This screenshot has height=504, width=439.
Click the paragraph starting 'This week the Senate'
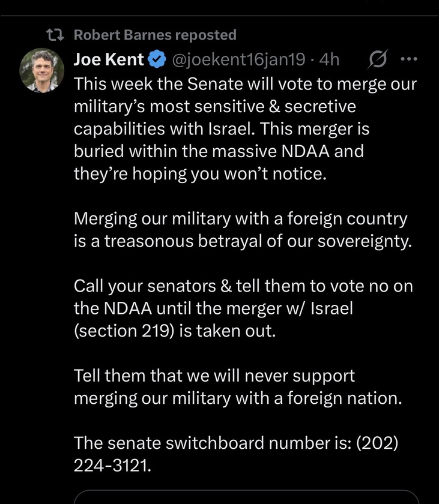coord(245,129)
